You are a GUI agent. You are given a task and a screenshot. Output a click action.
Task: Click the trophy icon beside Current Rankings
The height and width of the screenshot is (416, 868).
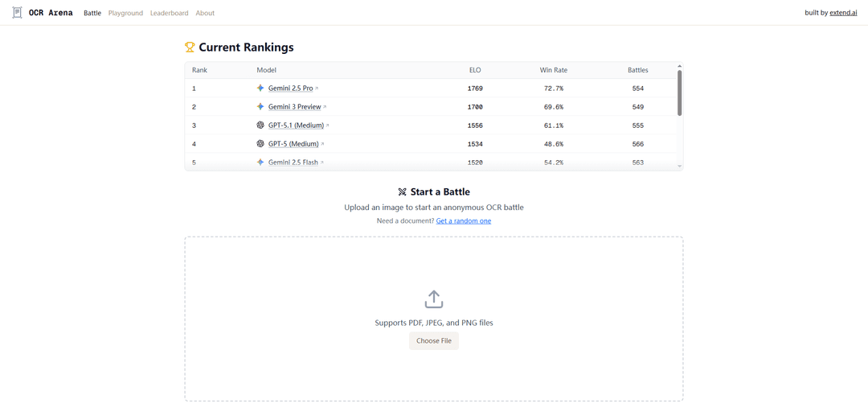point(190,47)
